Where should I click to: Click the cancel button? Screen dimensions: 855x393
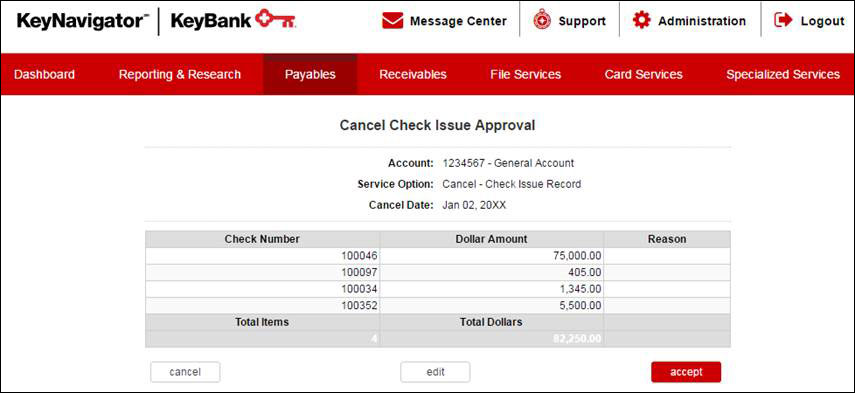(185, 372)
